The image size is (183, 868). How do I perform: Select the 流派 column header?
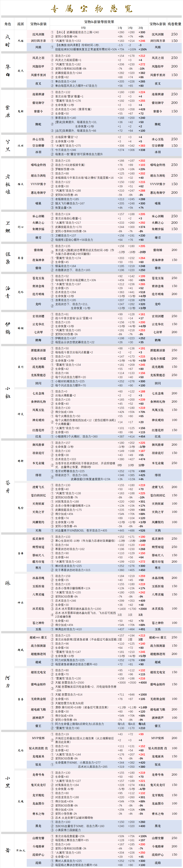21,24
